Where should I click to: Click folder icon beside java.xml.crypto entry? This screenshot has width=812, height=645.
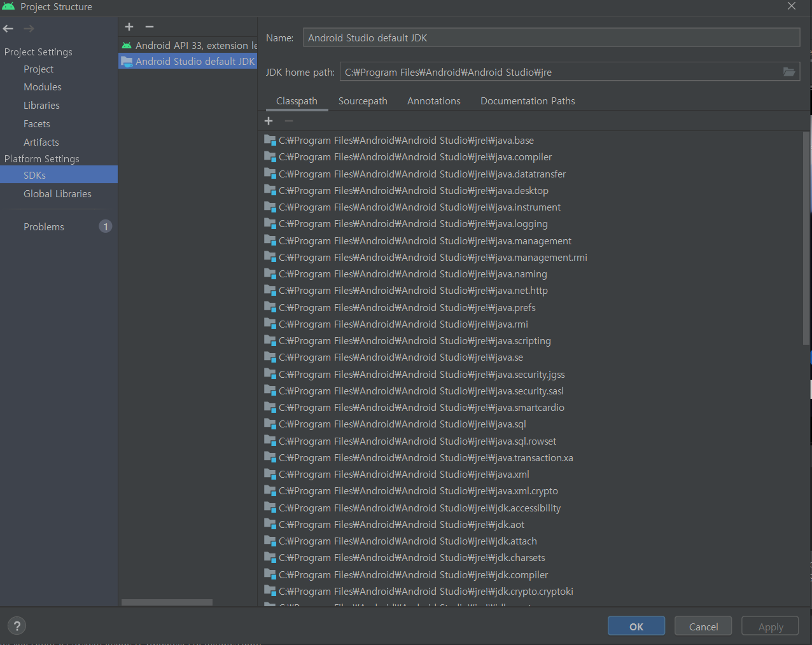click(270, 490)
